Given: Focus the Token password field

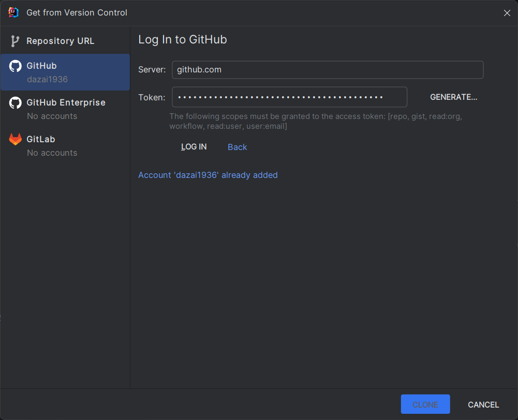Looking at the screenshot, I should pyautogui.click(x=289, y=97).
